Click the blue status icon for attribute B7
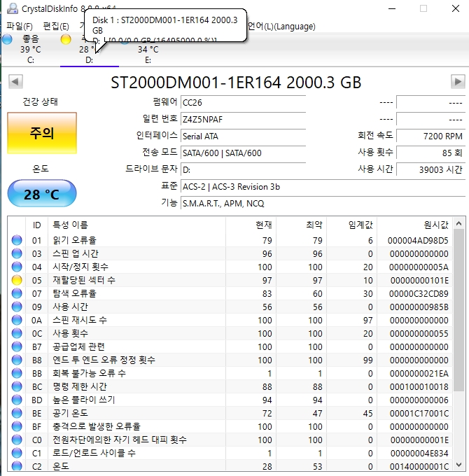Image resolution: width=469 pixels, height=476 pixels. point(17,346)
